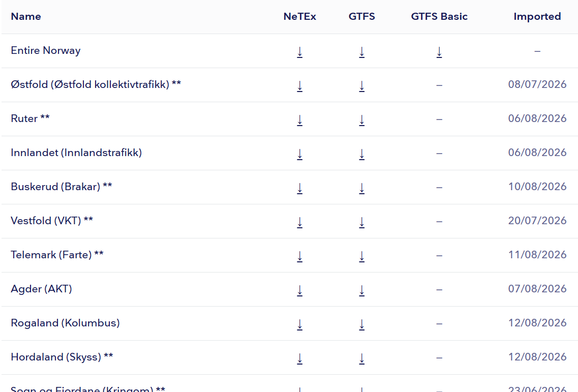The image size is (578, 392).
Task: Fetch GTFS for Vestfold (VKT)
Action: click(361, 222)
